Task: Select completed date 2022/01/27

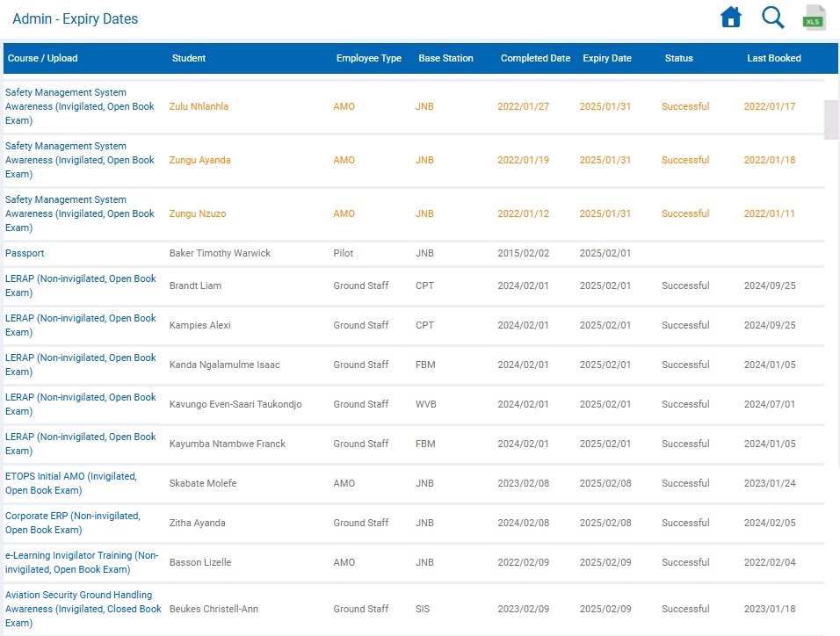Action: point(524,106)
